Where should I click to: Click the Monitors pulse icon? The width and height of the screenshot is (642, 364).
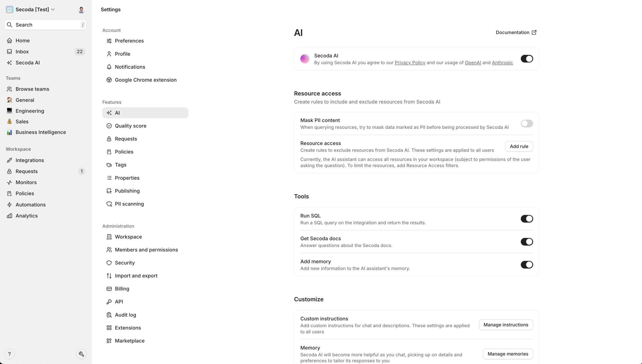[9, 183]
